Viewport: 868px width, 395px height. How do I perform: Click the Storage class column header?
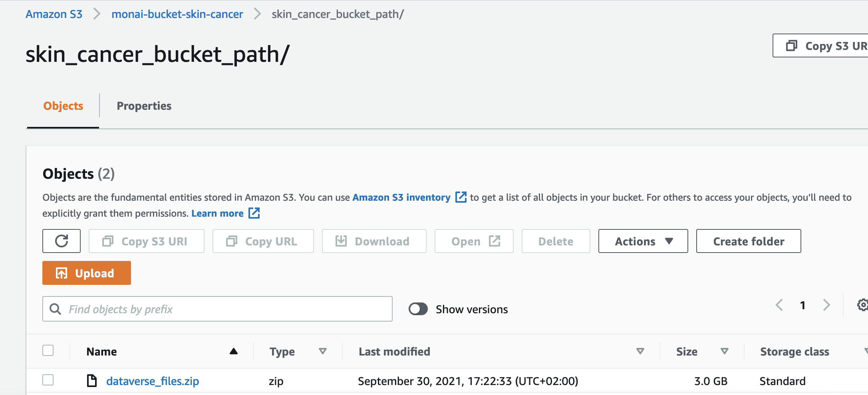pos(795,352)
